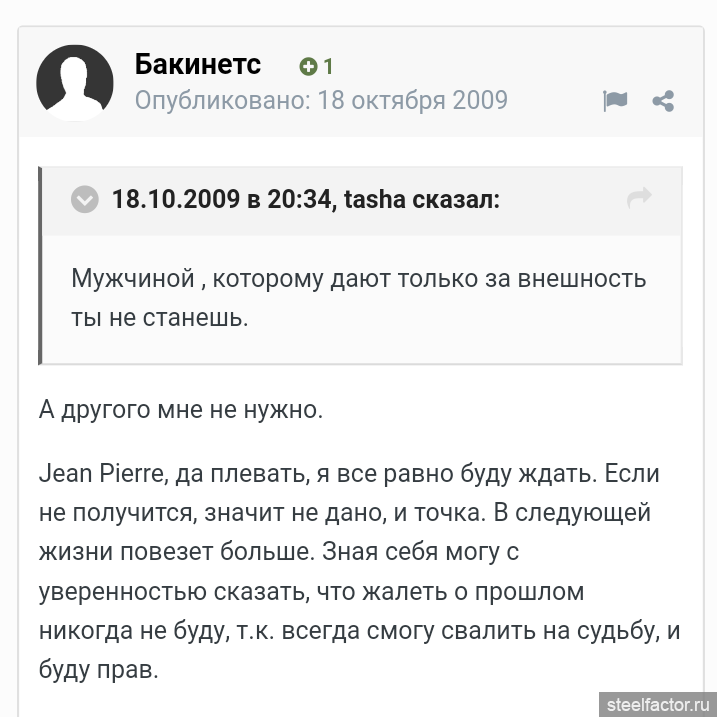This screenshot has width=717, height=717.
Task: Click the line 'А другого мне не нужно.'
Action: tap(181, 410)
